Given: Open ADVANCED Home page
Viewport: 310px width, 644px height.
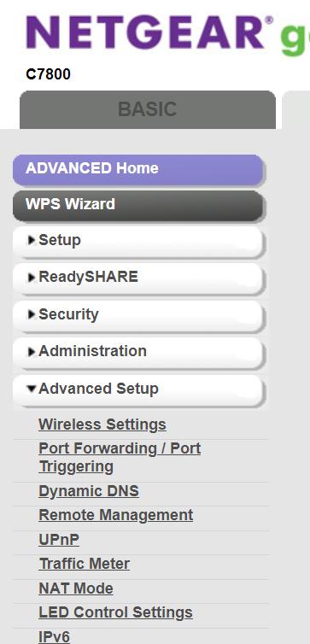Looking at the screenshot, I should click(x=138, y=169).
